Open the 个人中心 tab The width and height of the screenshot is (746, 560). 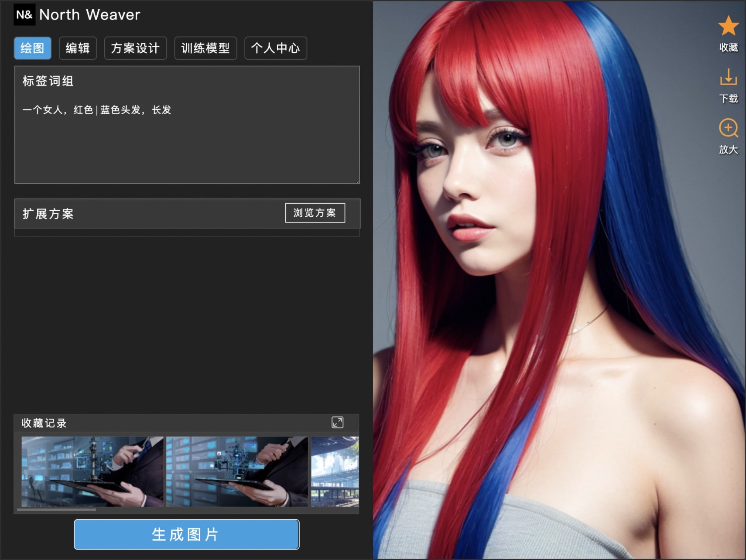(x=275, y=48)
